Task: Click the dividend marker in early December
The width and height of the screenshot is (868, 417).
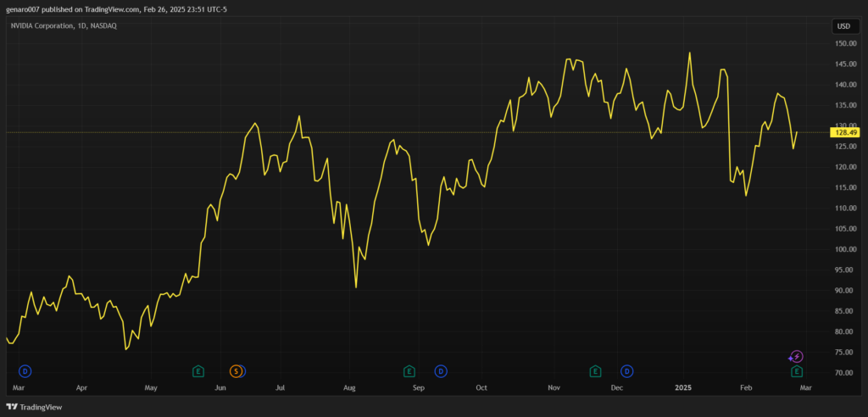Action: [627, 371]
